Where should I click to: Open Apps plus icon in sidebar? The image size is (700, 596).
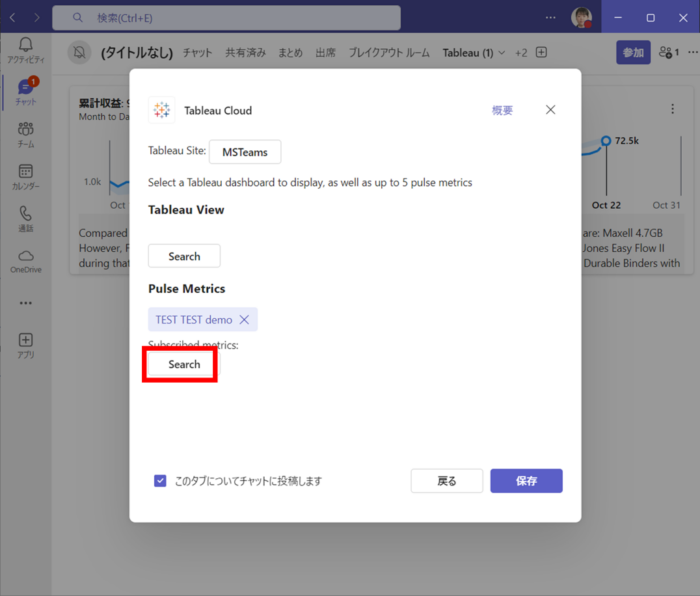point(25,346)
